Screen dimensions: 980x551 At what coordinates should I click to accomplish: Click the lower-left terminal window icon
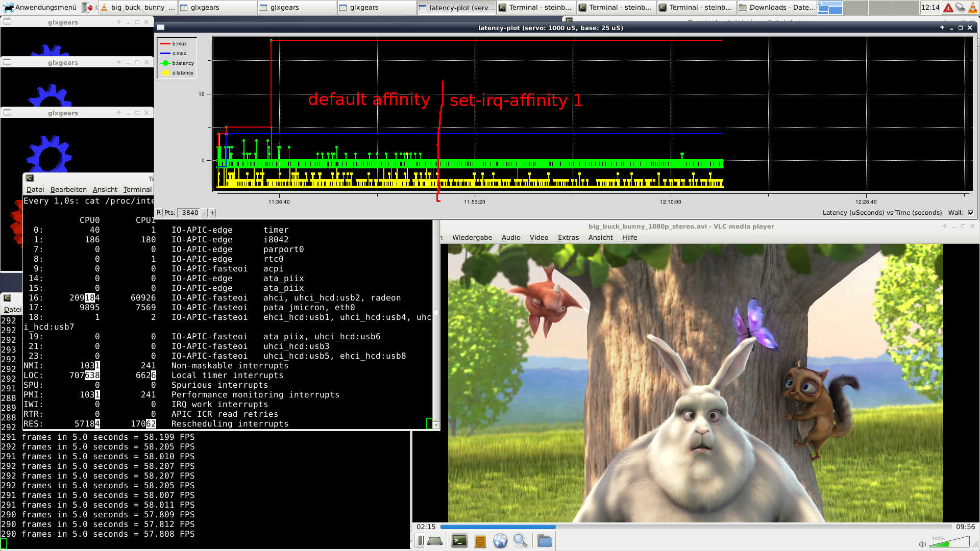click(7, 298)
